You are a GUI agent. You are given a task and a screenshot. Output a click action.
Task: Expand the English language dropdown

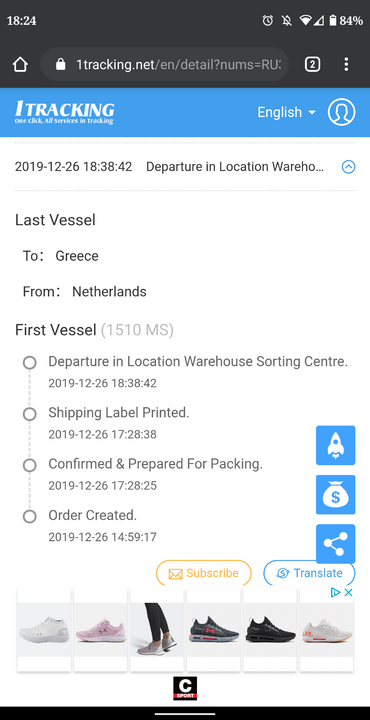click(x=286, y=112)
